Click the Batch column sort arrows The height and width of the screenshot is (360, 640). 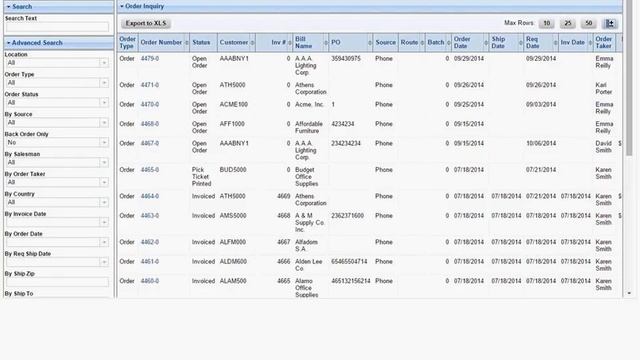[x=448, y=43]
